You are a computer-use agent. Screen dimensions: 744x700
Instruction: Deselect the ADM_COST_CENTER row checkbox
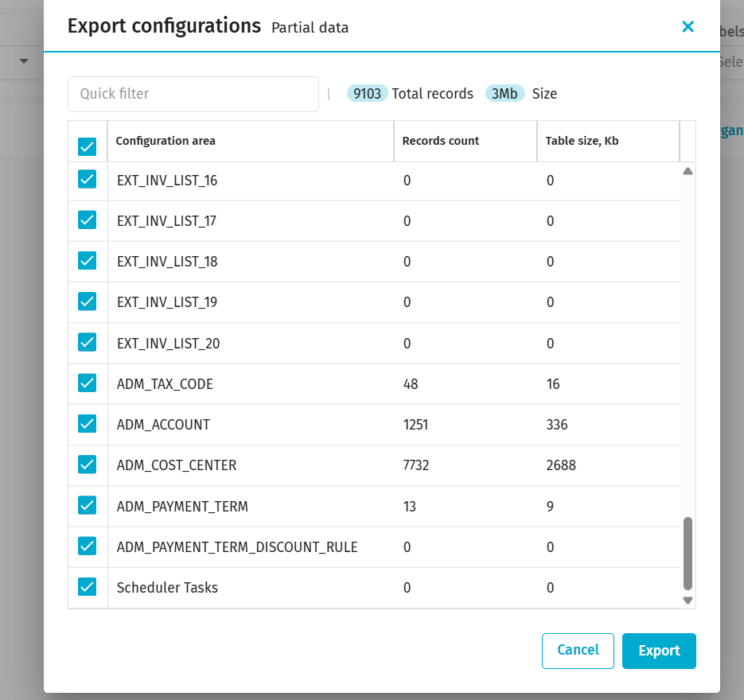[88, 465]
